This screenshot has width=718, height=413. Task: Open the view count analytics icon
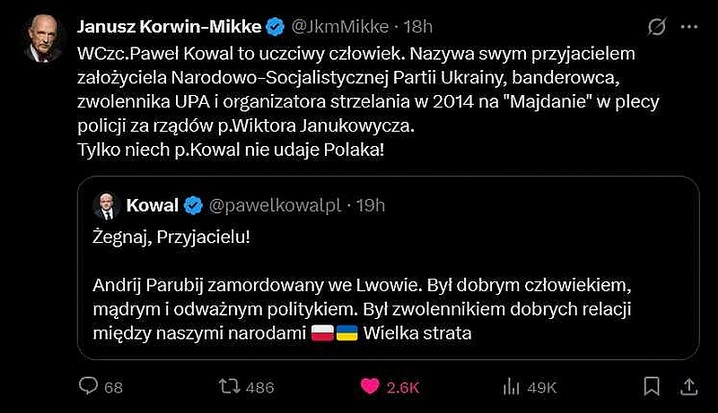coord(509,386)
